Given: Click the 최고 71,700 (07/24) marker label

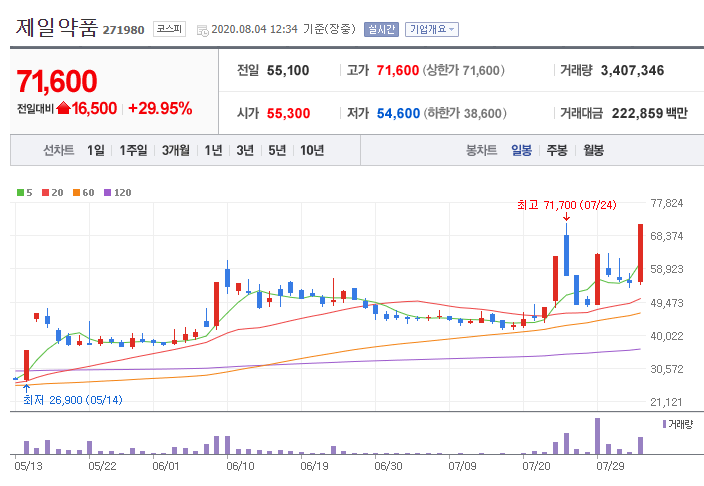Looking at the screenshot, I should click(567, 205).
